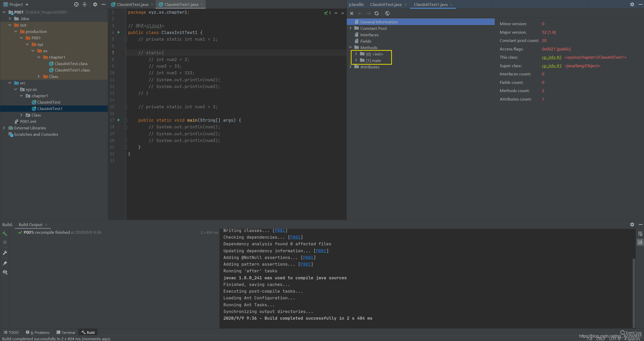
Task: Expand the External Libraries node
Action: (x=4, y=128)
